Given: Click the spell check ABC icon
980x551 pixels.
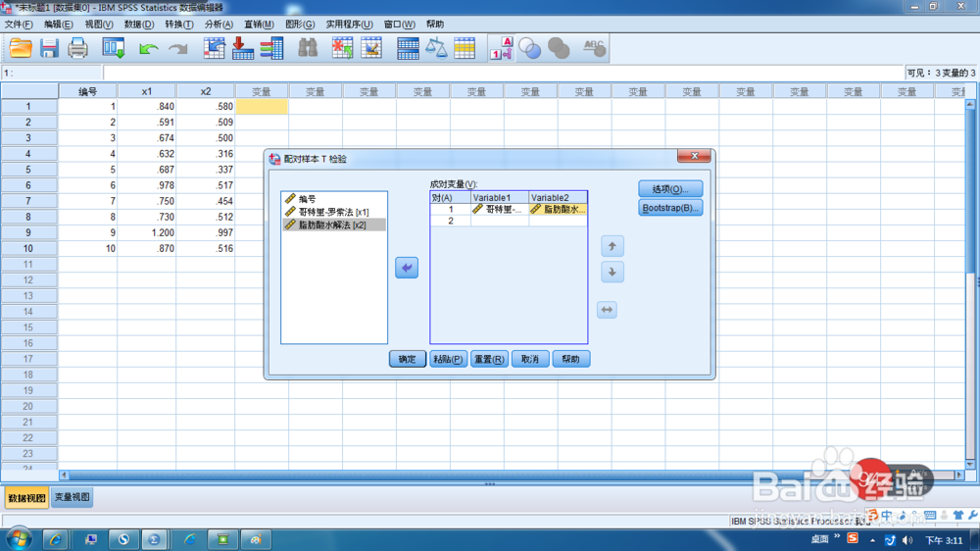Looking at the screenshot, I should coord(594,48).
